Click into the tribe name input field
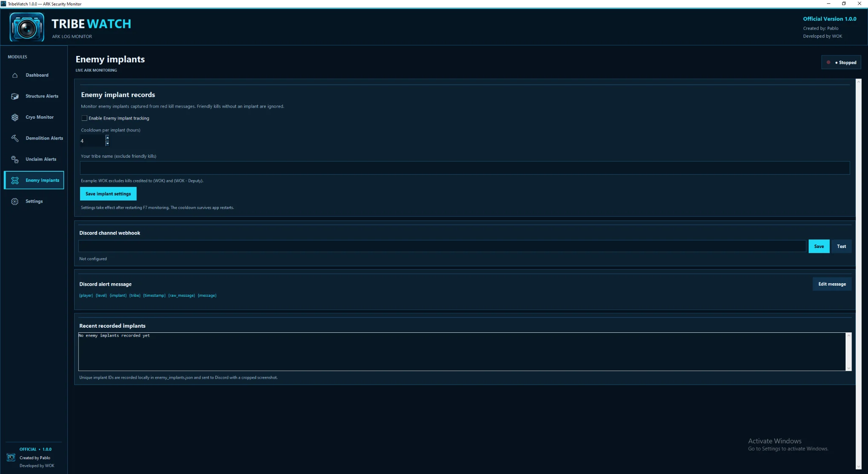Image resolution: width=868 pixels, height=474 pixels. pos(465,168)
